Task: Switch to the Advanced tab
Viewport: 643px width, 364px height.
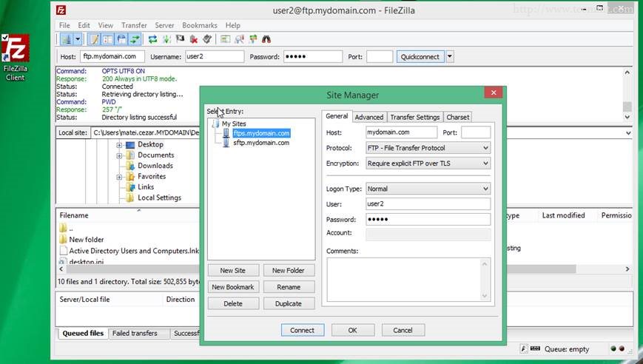Action: 368,117
